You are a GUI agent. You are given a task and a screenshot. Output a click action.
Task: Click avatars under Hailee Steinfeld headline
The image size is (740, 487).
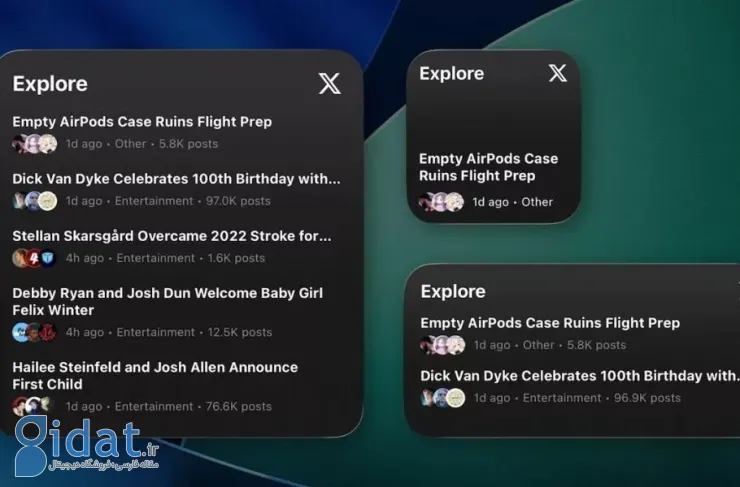click(x=35, y=407)
